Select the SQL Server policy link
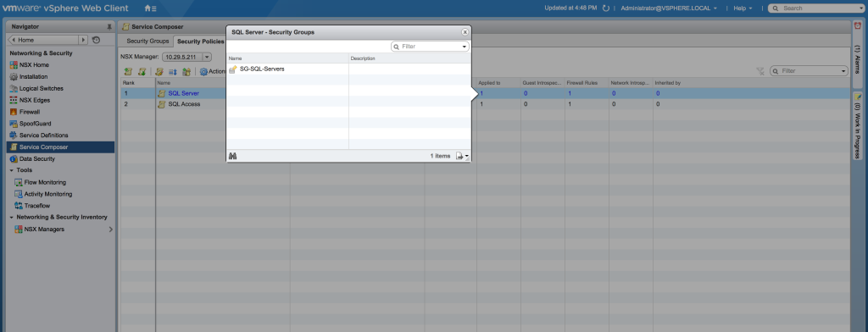The height and width of the screenshot is (332, 868). point(184,93)
